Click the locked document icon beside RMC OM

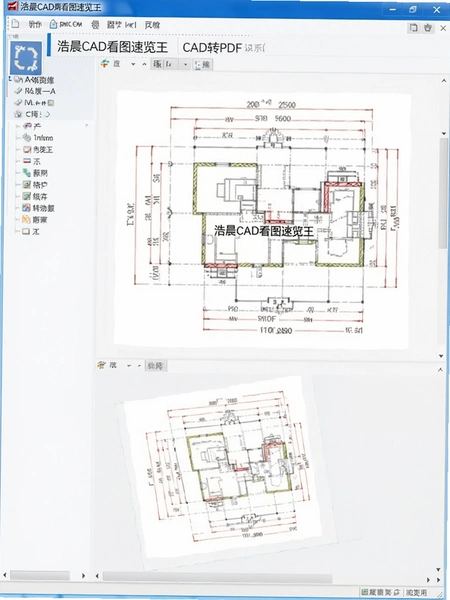click(54, 24)
